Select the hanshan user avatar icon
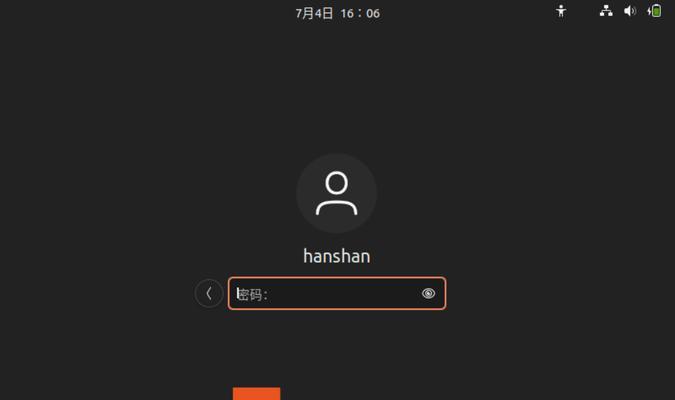Image resolution: width=675 pixels, height=400 pixels. [337, 193]
